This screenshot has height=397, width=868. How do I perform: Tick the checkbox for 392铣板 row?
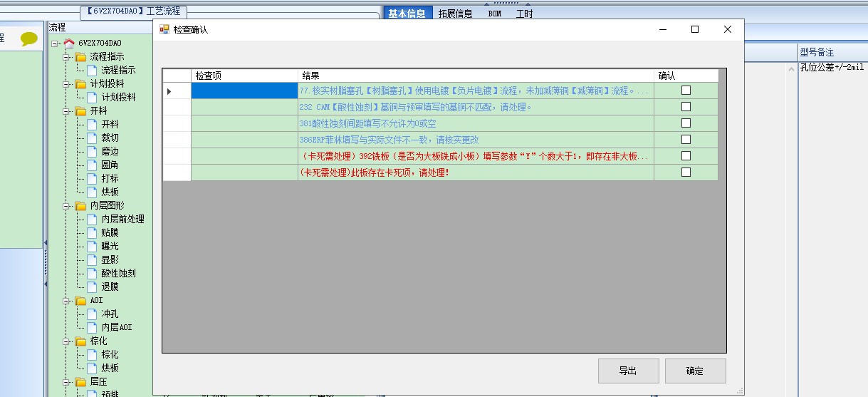click(686, 156)
